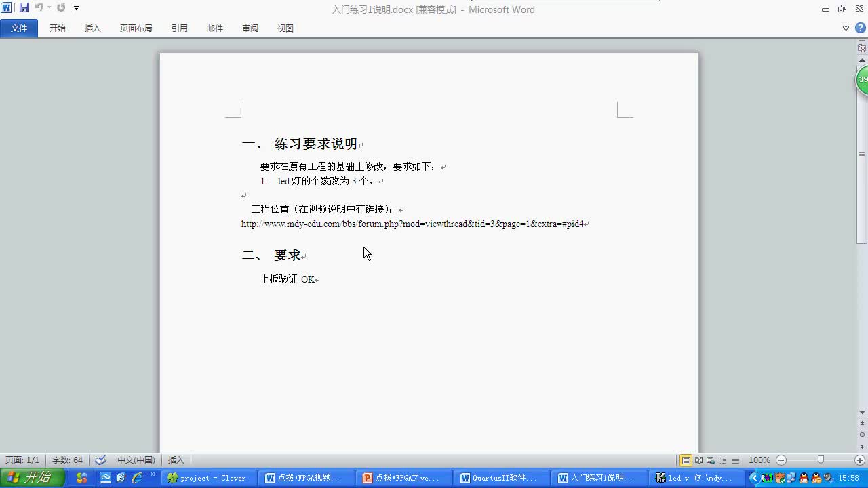Click the mdy-edu forum URL in document
The width and height of the screenshot is (868, 488).
[x=412, y=224]
